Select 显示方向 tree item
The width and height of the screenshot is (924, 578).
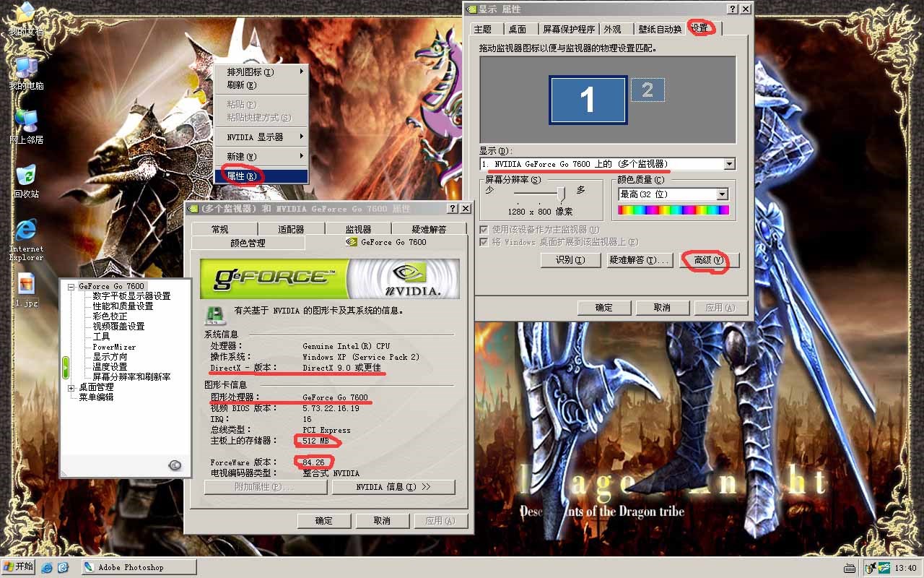110,357
